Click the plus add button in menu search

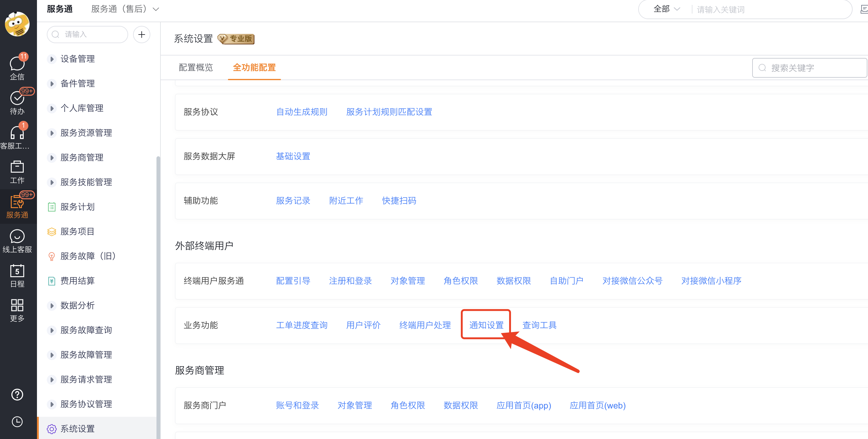(x=141, y=35)
